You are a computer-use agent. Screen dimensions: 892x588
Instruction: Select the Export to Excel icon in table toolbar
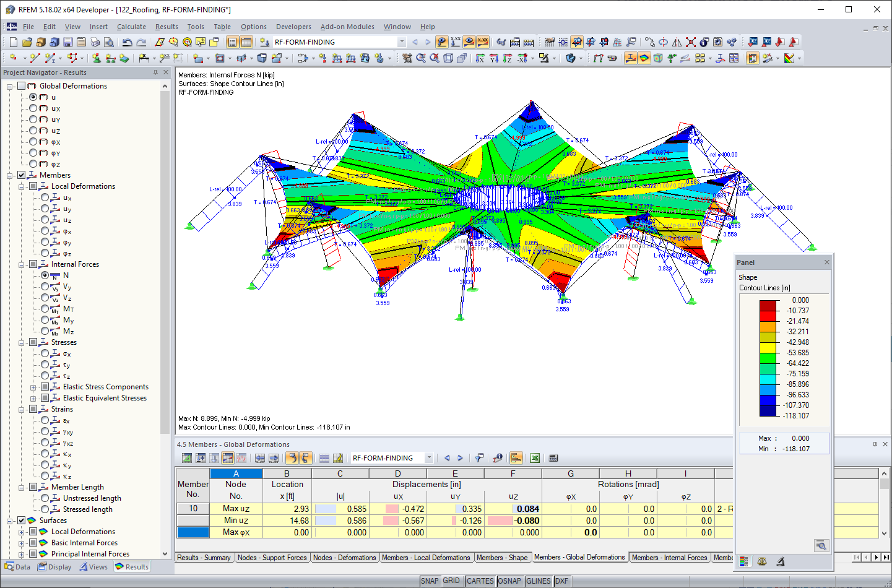click(x=534, y=458)
